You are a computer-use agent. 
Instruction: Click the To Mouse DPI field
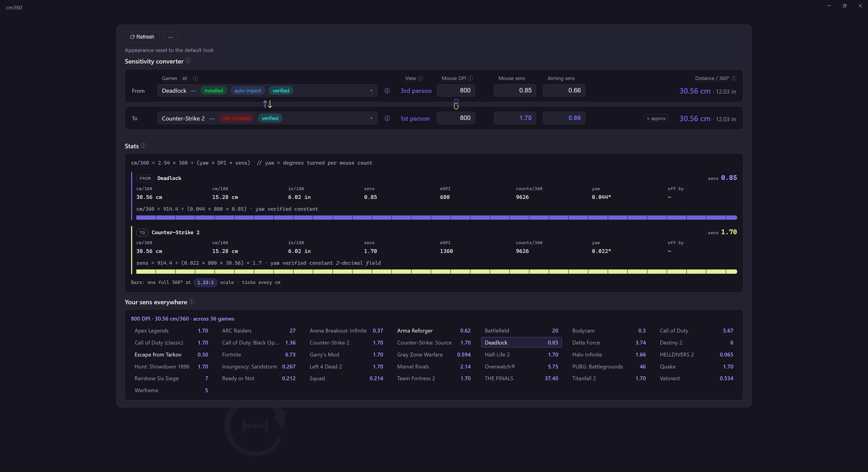coord(456,118)
